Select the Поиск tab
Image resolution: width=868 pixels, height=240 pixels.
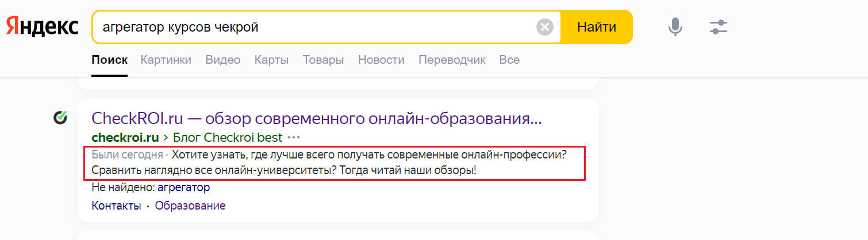point(109,60)
